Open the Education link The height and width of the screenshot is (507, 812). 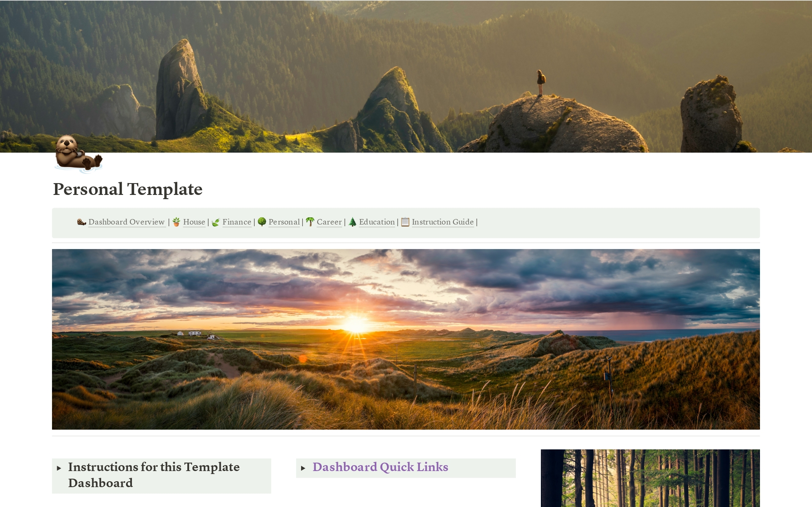coord(377,222)
